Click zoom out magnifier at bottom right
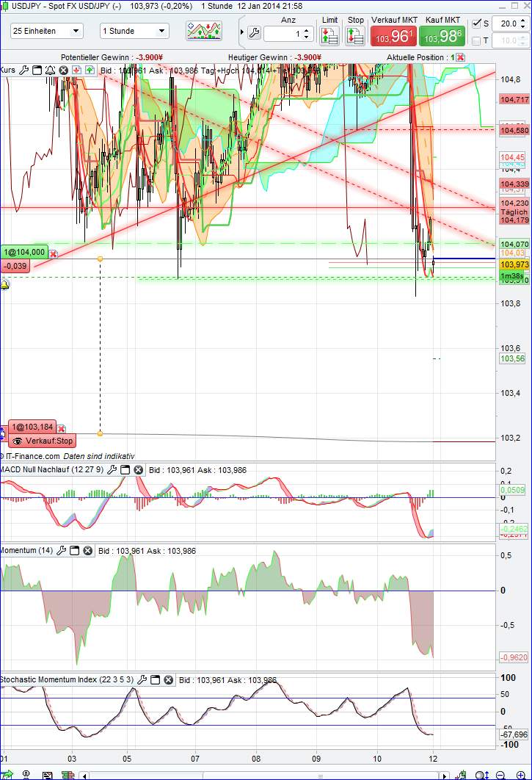The image size is (532, 780). pyautogui.click(x=500, y=775)
